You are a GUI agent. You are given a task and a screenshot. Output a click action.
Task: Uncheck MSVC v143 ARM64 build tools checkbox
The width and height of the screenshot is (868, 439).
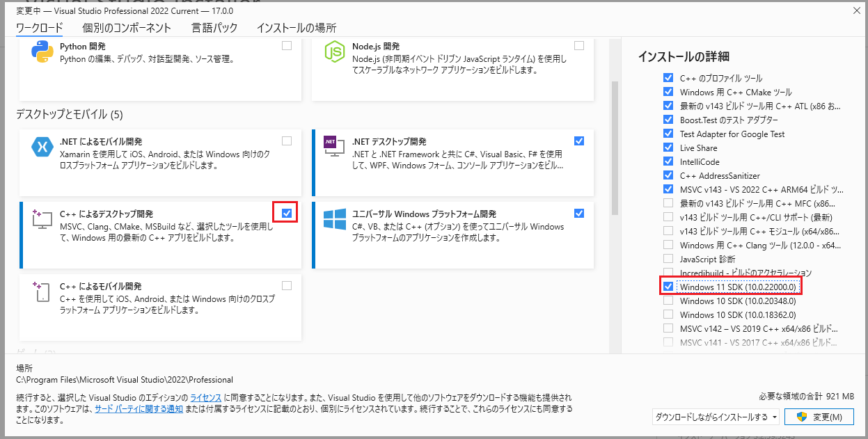coord(668,189)
